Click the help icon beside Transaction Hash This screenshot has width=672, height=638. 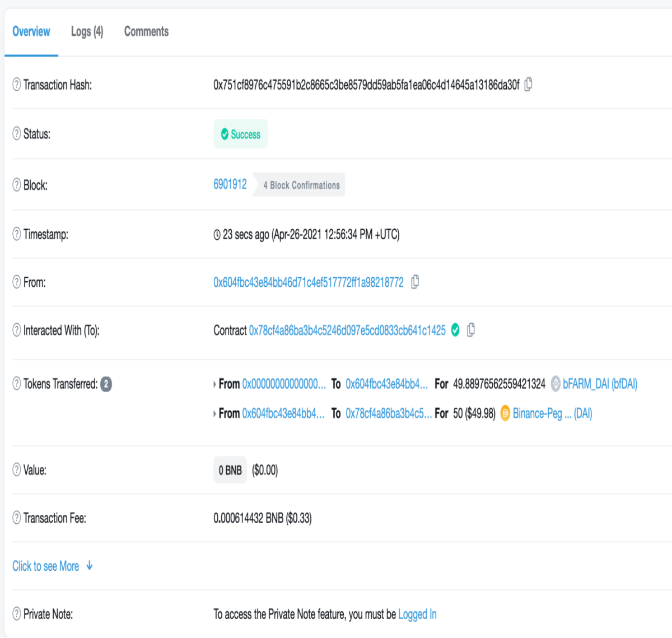pyautogui.click(x=17, y=85)
